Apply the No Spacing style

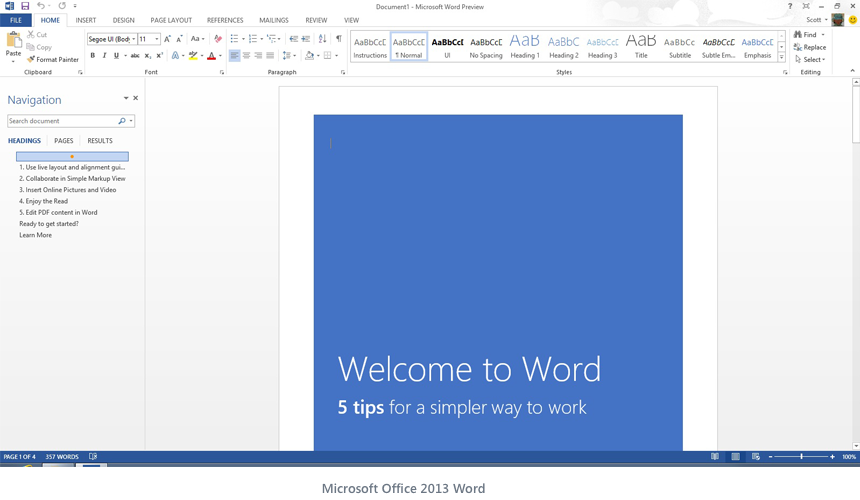(486, 47)
